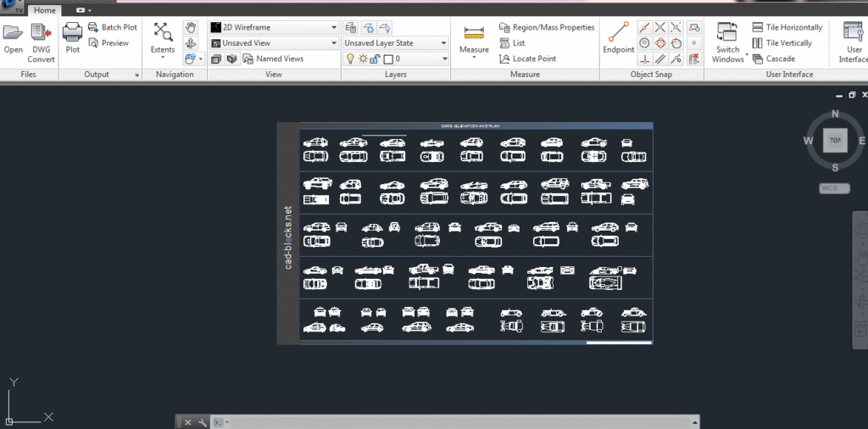Switch to parallel projection view icon

click(216, 58)
